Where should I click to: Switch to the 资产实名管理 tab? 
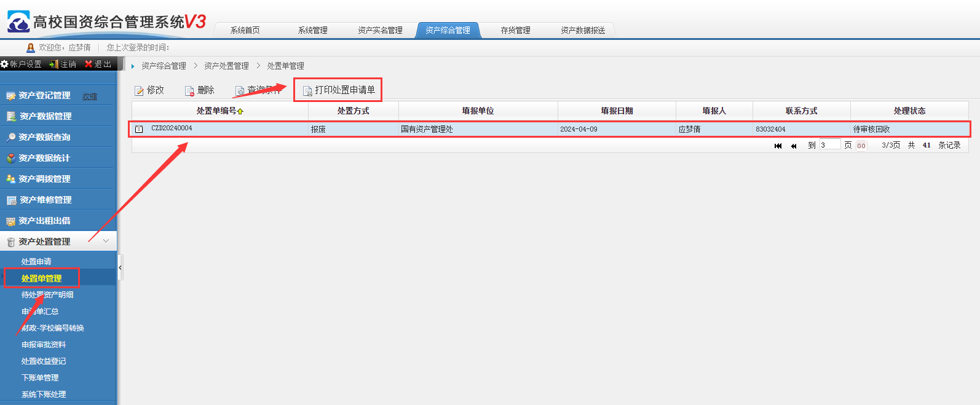pyautogui.click(x=380, y=30)
